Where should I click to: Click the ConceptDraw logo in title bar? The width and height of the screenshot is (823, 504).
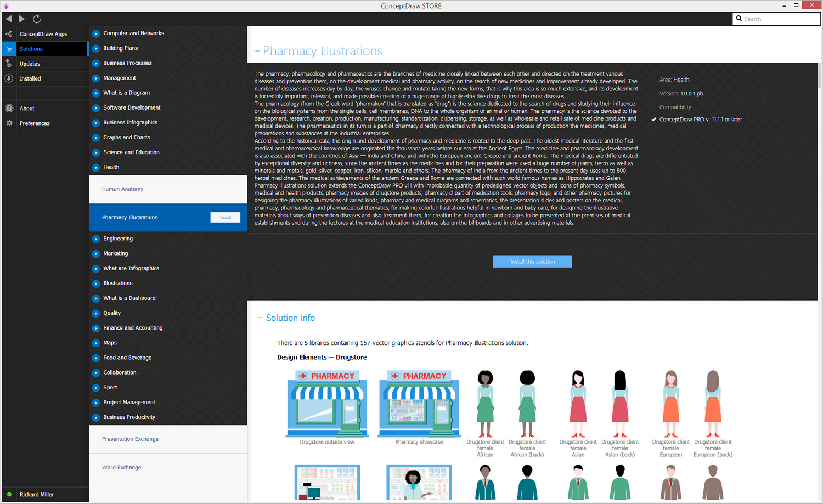(x=6, y=6)
